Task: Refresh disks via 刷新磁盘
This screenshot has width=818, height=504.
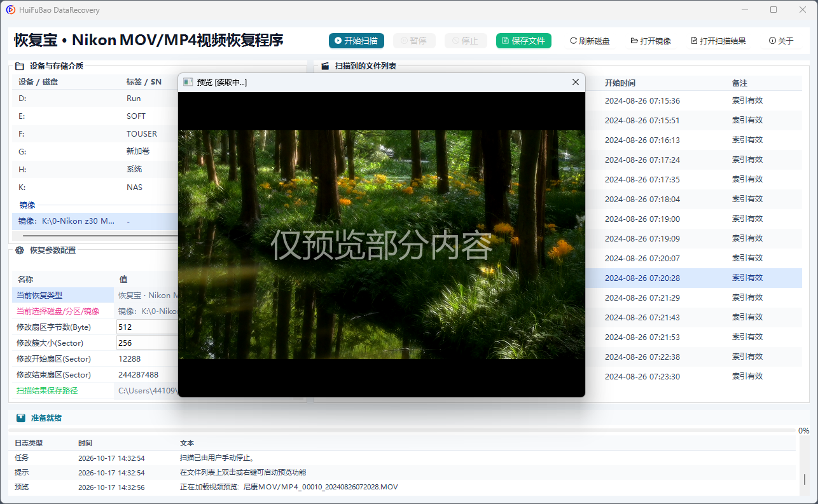Action: (590, 41)
